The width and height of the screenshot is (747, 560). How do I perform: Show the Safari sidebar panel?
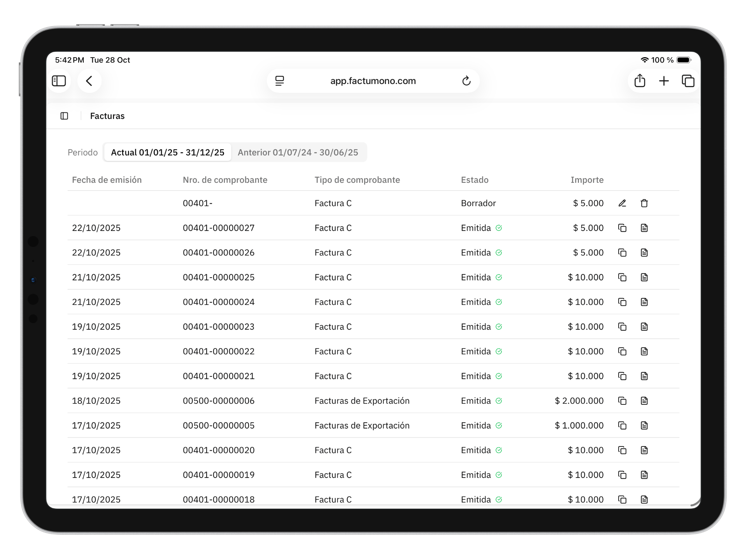(x=59, y=81)
